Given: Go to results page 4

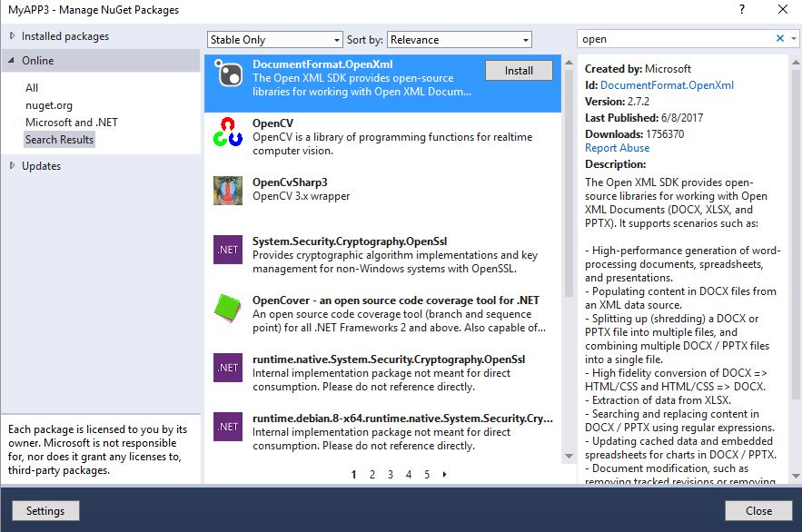Looking at the screenshot, I should point(409,474).
